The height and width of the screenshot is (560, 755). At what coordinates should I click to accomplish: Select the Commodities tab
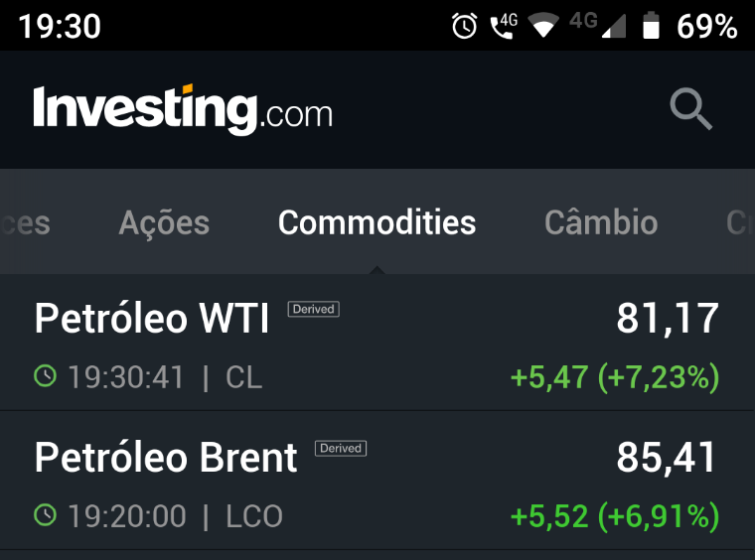coord(377,222)
